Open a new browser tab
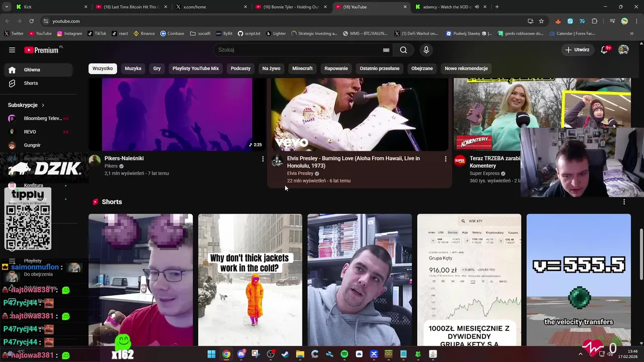 [x=497, y=7]
